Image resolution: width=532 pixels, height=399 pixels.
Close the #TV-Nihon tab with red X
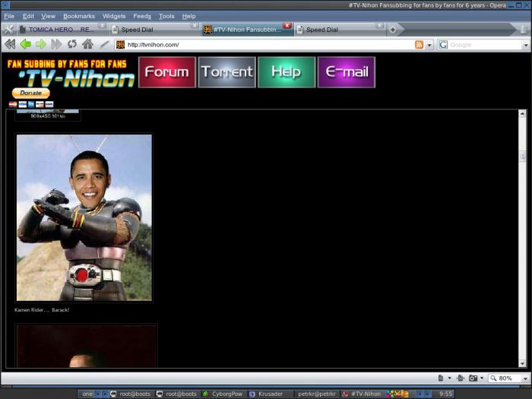[287, 26]
